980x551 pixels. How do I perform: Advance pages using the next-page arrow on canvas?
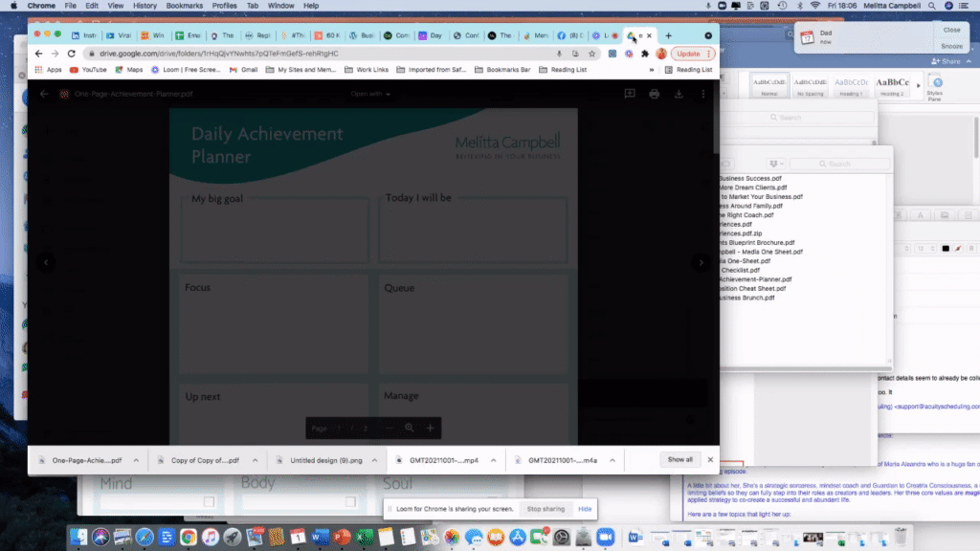pyautogui.click(x=702, y=262)
